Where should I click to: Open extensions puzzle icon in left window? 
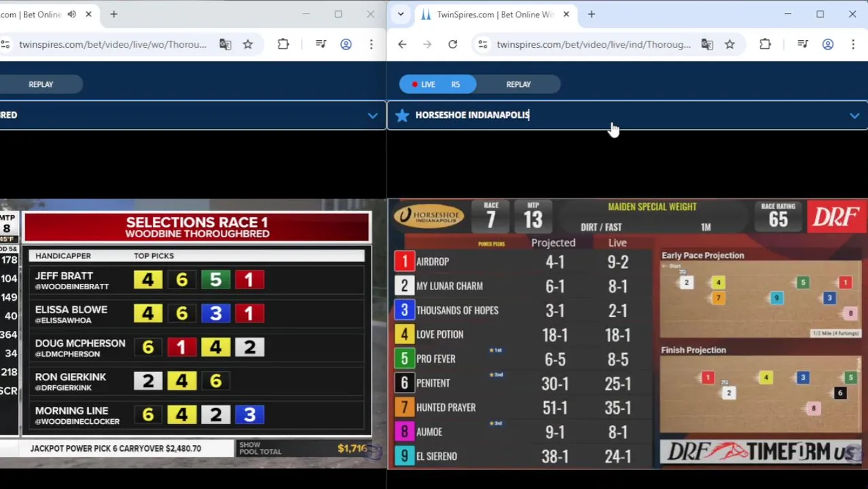pyautogui.click(x=283, y=44)
